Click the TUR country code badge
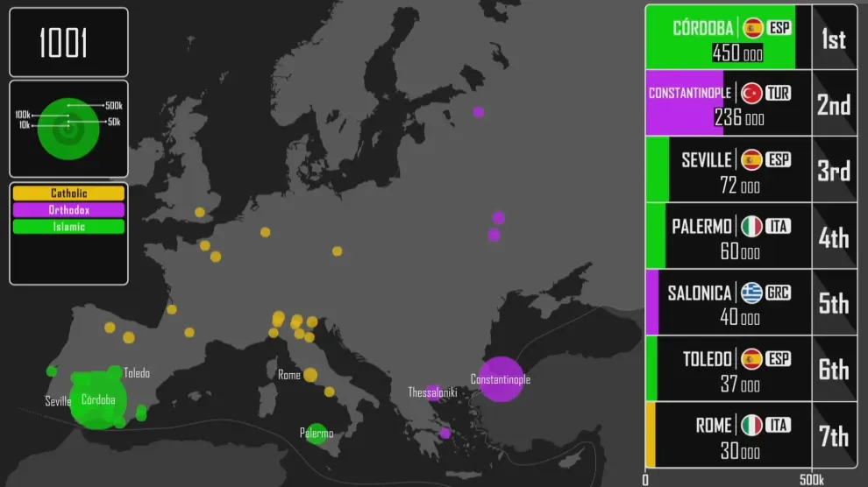 778,93
